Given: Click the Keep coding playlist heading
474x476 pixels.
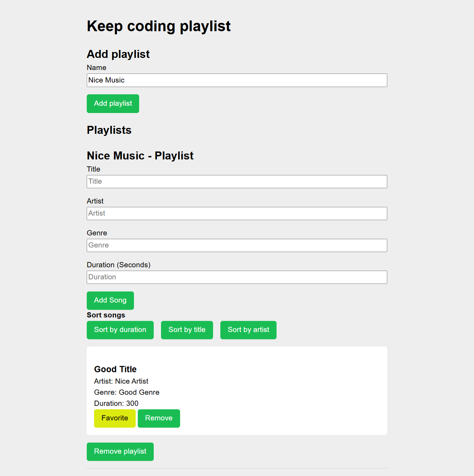Looking at the screenshot, I should coord(159,26).
